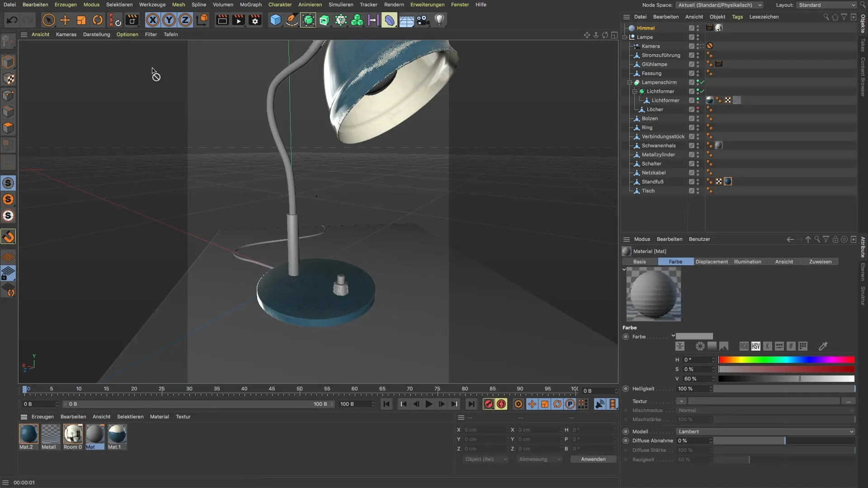Toggle Autokeying button
Image resolution: width=868 pixels, height=488 pixels.
(x=501, y=404)
